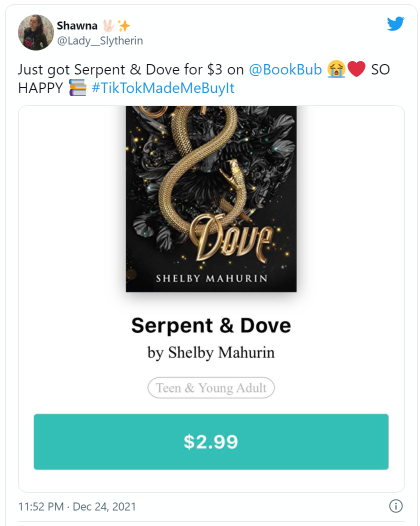Click the crying face emoji

(x=336, y=69)
